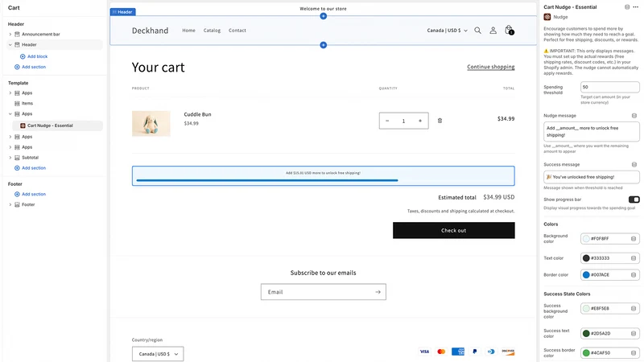644x362 pixels.
Task: Open Canada | USD $ header currency dropdown
Action: coord(448,31)
